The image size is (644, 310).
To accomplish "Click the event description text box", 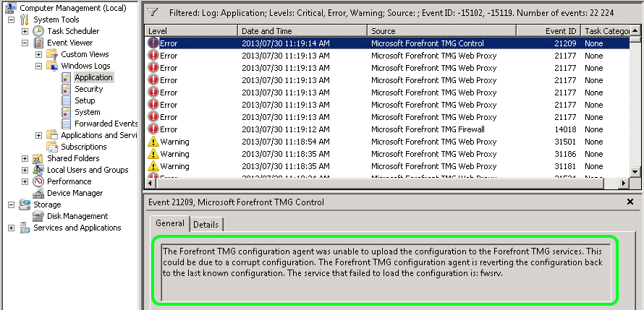I will click(386, 272).
